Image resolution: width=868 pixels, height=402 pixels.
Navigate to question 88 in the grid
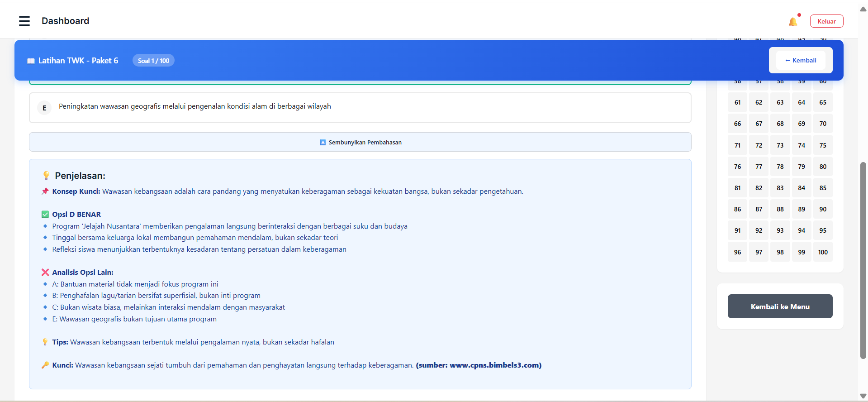click(780, 209)
